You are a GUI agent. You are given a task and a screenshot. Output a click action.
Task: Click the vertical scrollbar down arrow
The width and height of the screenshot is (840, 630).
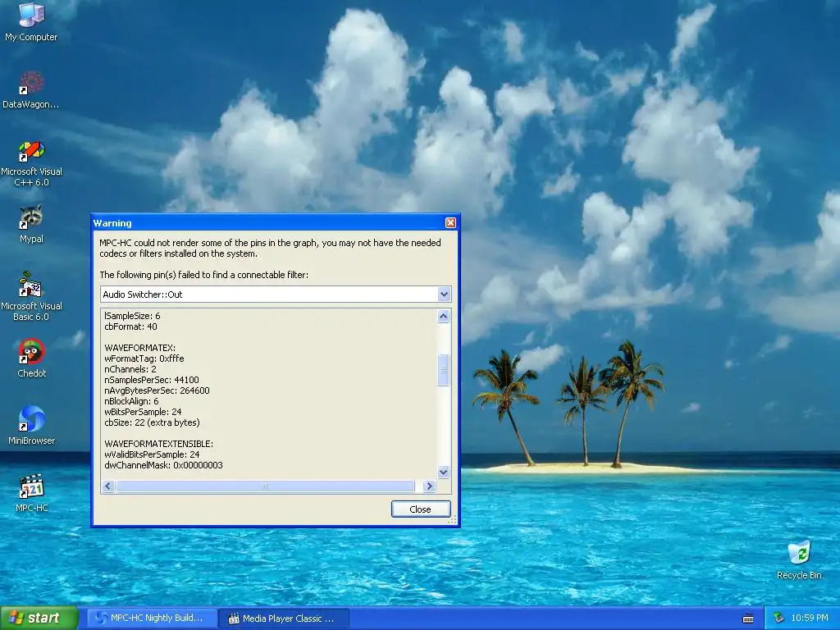[x=443, y=472]
